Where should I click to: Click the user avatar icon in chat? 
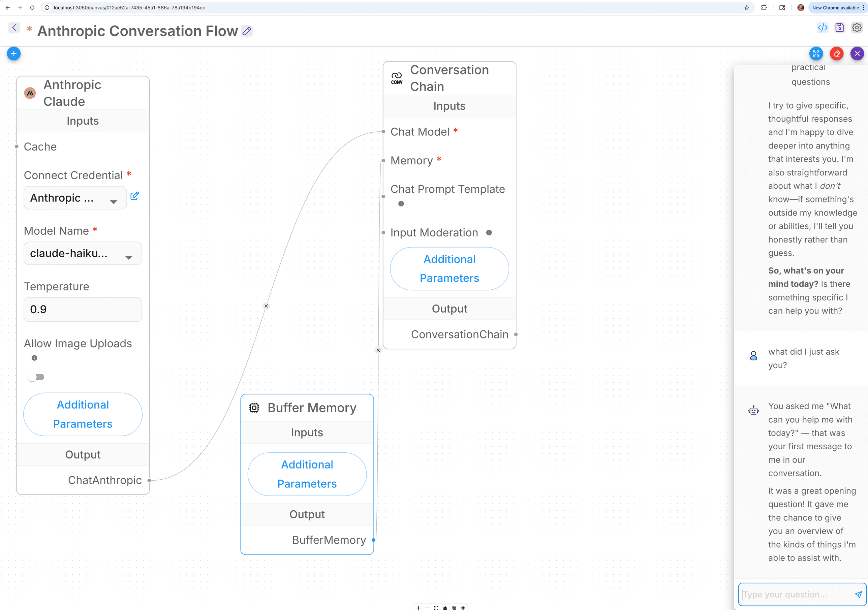(x=753, y=356)
